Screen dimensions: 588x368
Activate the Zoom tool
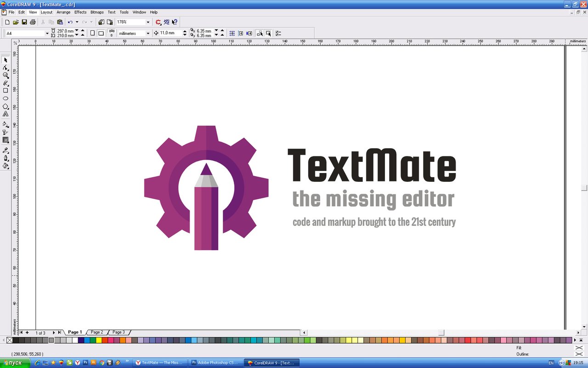point(6,75)
